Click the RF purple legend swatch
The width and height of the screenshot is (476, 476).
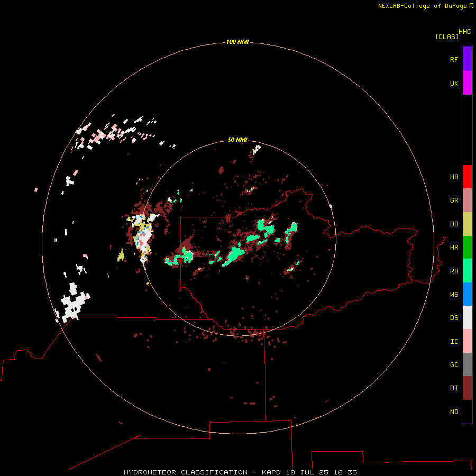point(467,59)
